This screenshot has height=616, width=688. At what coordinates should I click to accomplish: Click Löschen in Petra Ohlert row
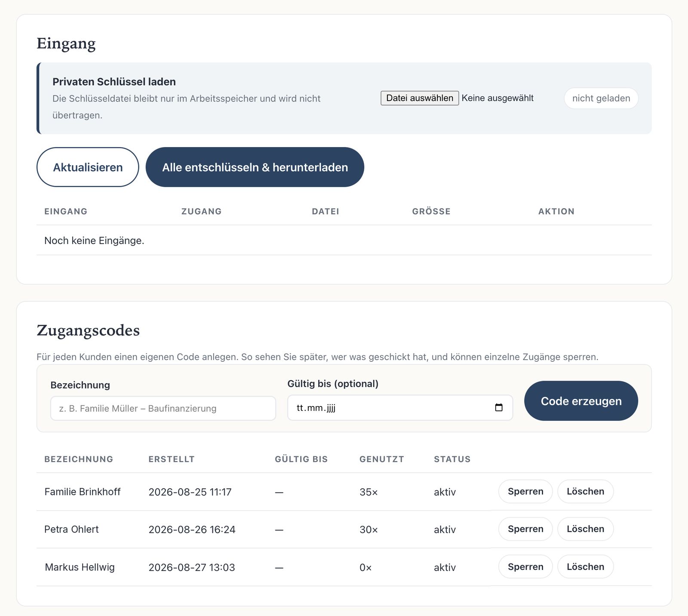pos(585,529)
